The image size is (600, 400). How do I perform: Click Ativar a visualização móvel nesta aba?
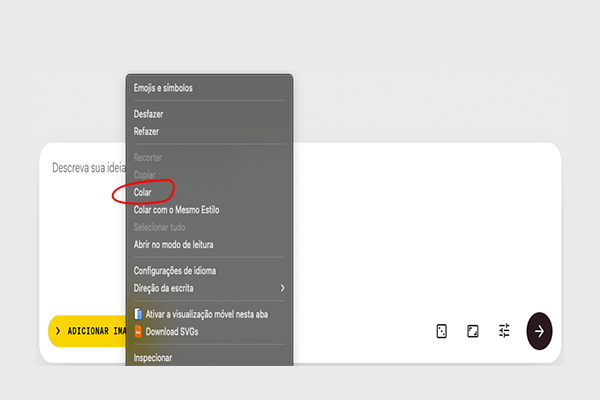(x=207, y=314)
